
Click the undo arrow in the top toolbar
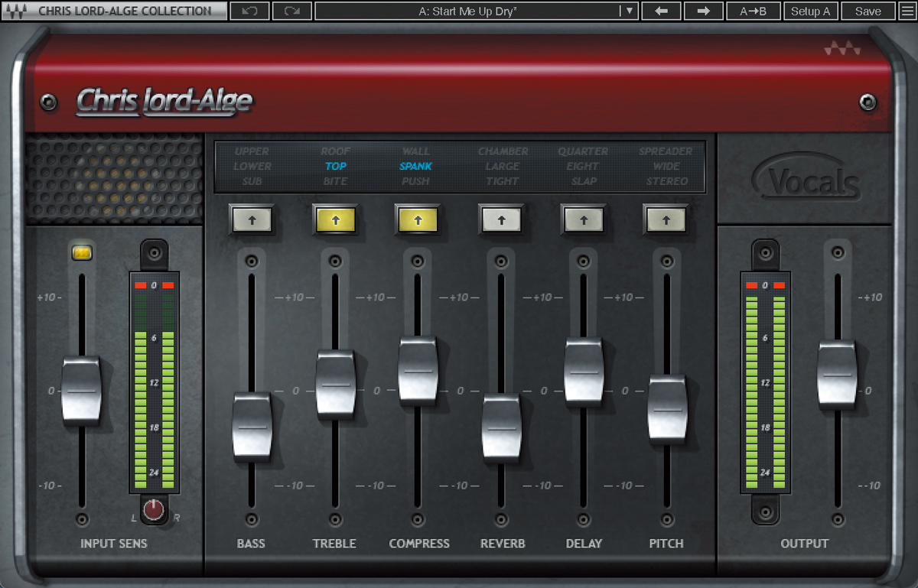[x=250, y=11]
